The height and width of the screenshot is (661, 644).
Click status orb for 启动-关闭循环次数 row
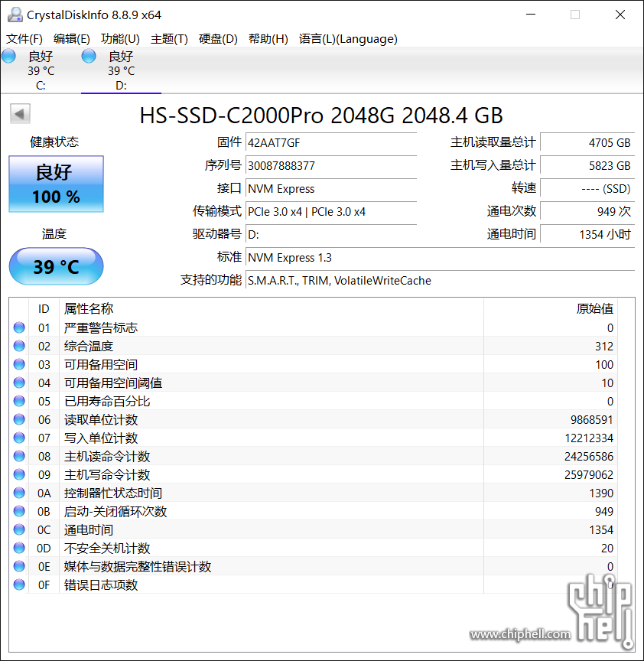[x=19, y=511]
